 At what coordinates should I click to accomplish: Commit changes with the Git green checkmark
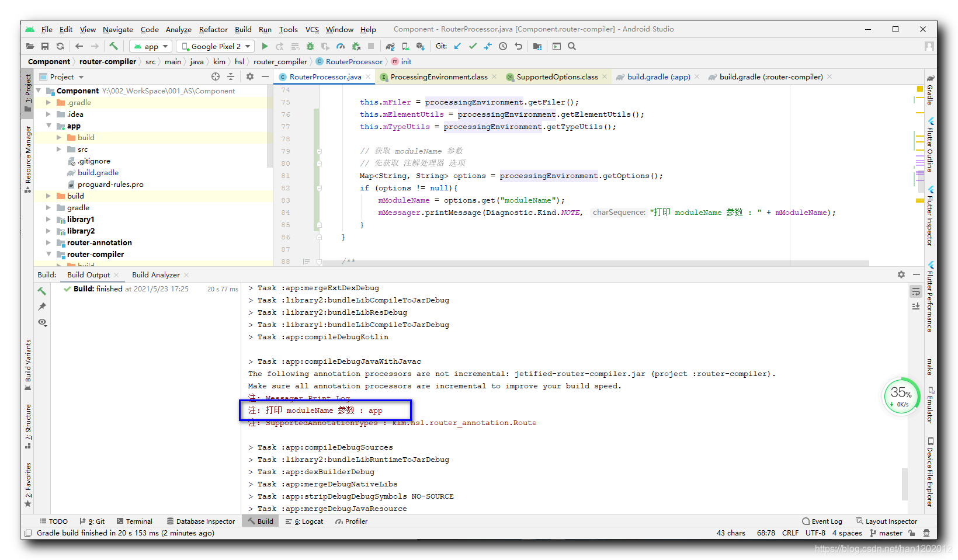pos(473,46)
